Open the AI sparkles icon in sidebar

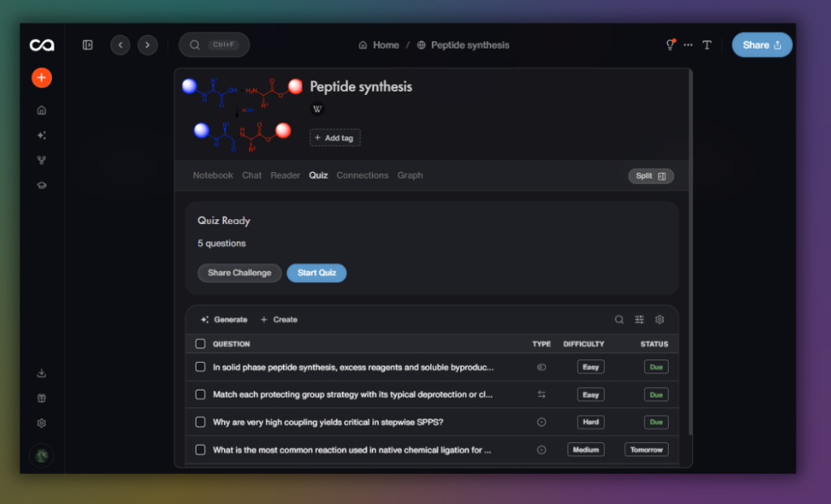[41, 136]
